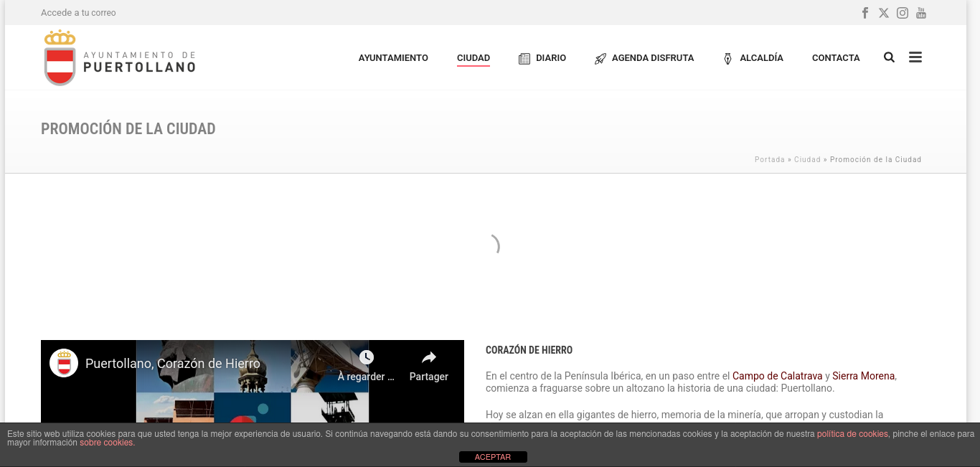The height and width of the screenshot is (467, 980).
Task: Open the Facebook social icon
Action: (865, 13)
